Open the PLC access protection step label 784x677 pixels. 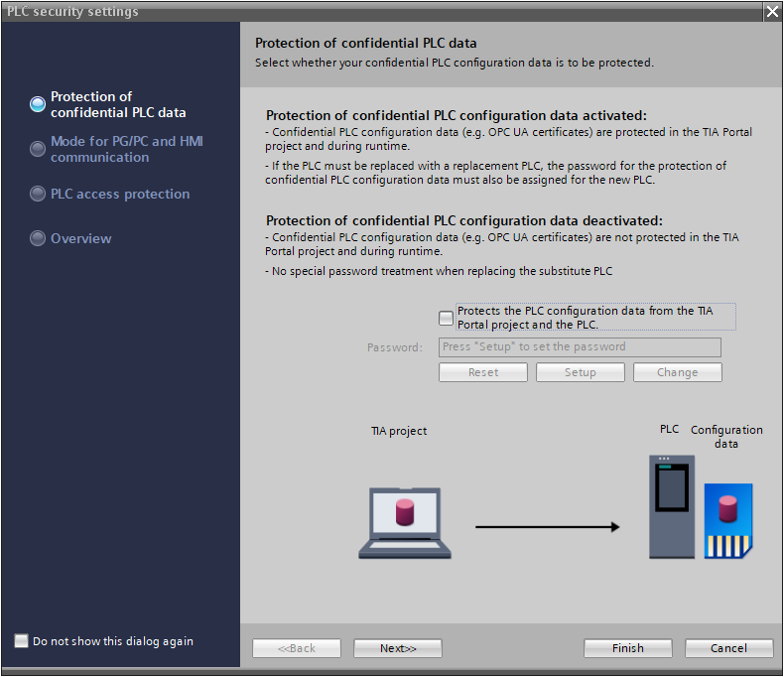[120, 194]
